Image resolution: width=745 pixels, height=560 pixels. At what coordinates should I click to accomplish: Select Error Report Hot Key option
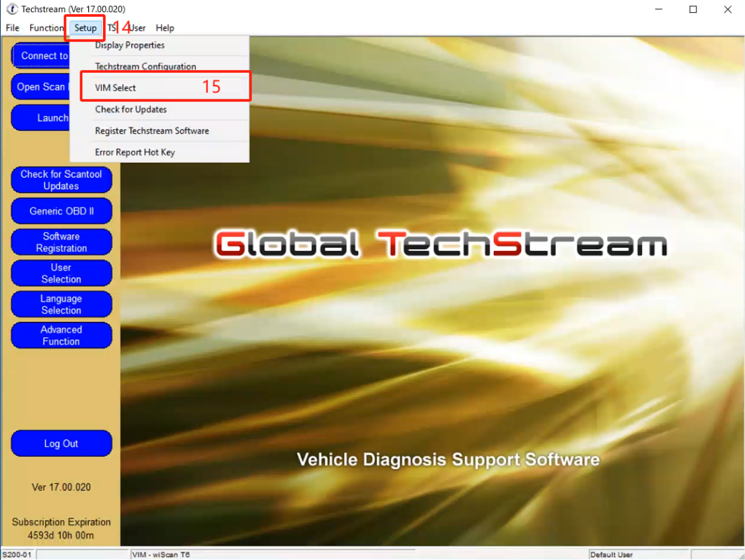click(135, 153)
